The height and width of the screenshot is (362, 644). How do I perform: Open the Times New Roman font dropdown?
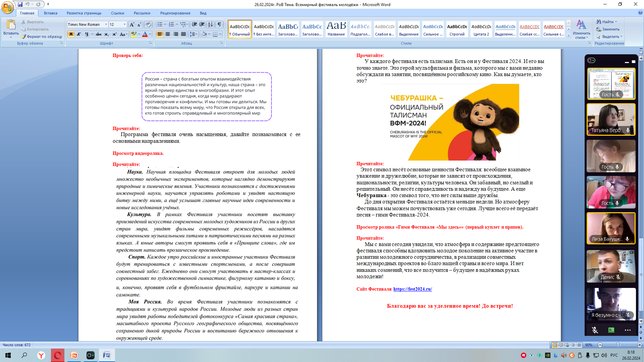tap(106, 24)
